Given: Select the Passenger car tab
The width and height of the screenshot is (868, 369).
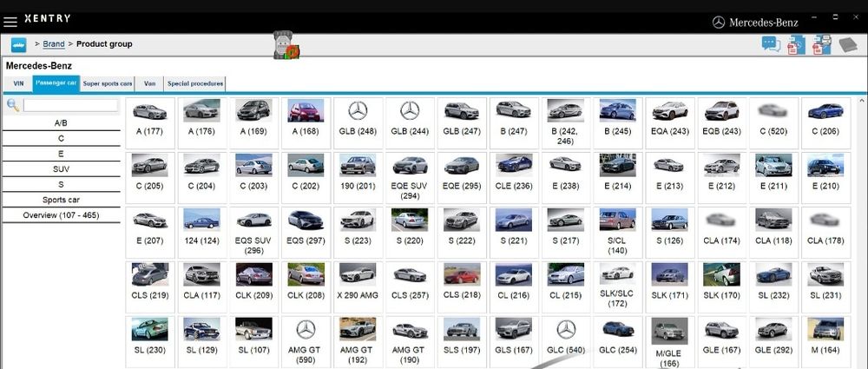Looking at the screenshot, I should 56,83.
